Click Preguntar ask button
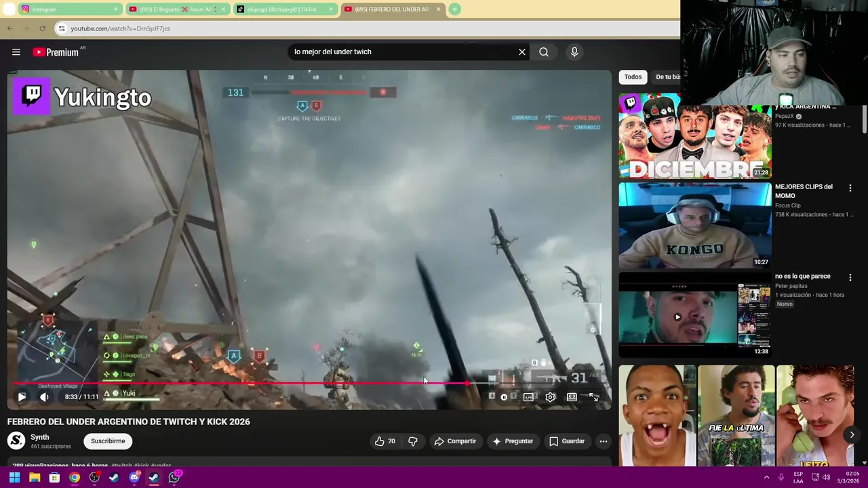 (x=513, y=441)
